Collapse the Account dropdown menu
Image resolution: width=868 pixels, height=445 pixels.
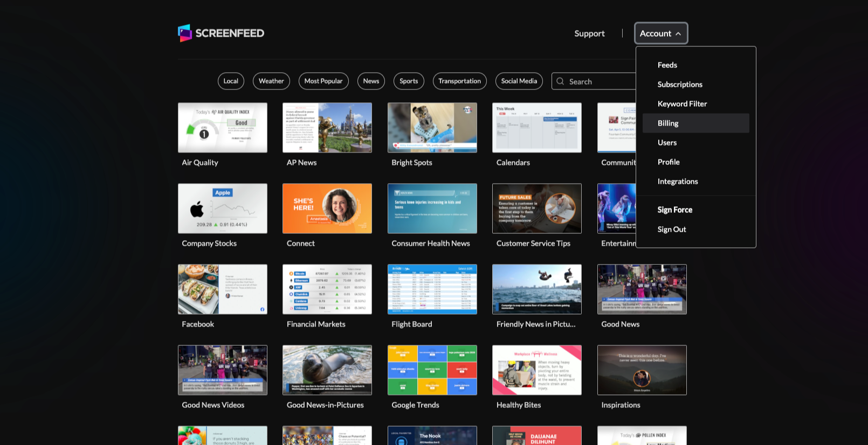click(661, 33)
